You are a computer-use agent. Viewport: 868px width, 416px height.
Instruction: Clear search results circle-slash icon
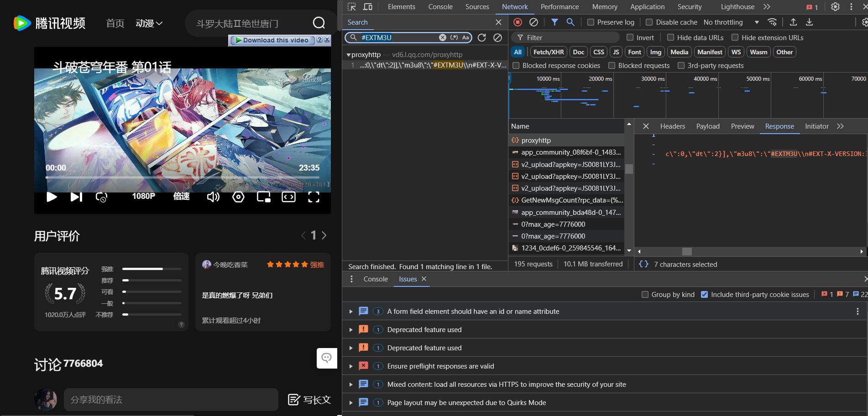coord(497,37)
